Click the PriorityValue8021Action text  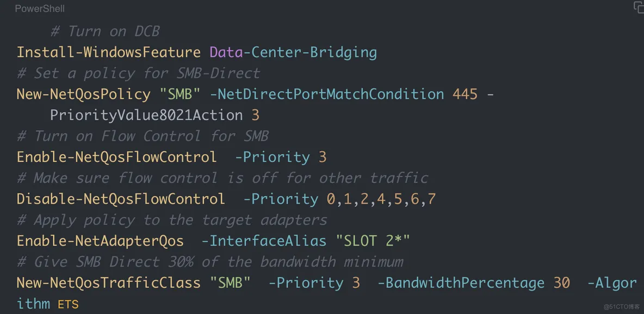click(x=147, y=115)
